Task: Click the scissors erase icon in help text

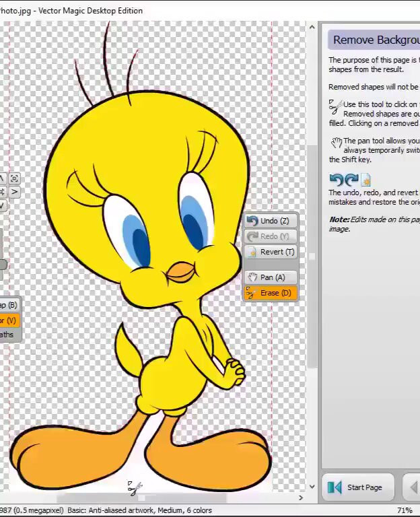Action: [x=335, y=107]
